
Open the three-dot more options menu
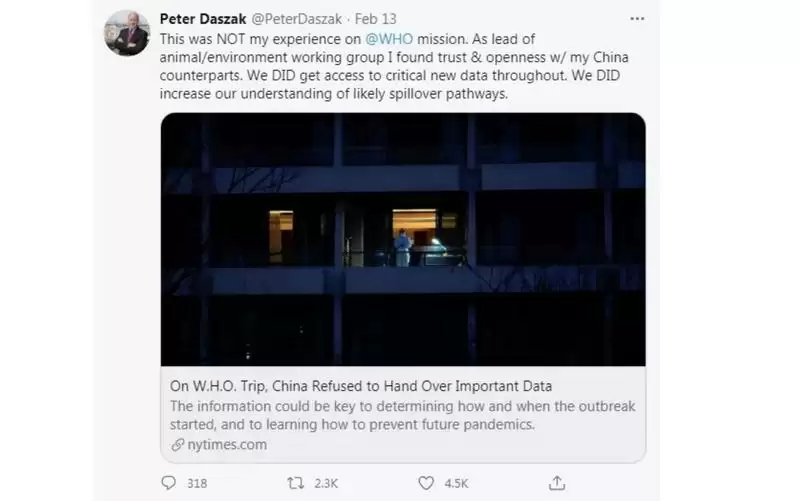(x=637, y=19)
